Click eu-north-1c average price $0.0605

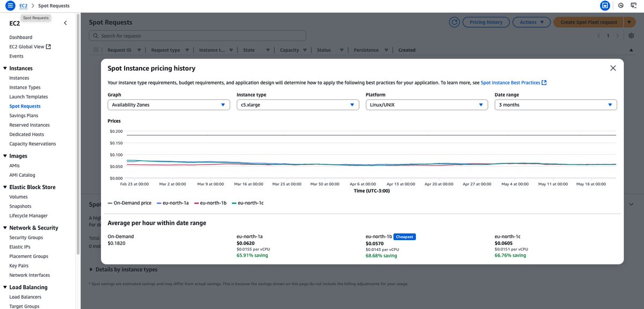tap(503, 243)
